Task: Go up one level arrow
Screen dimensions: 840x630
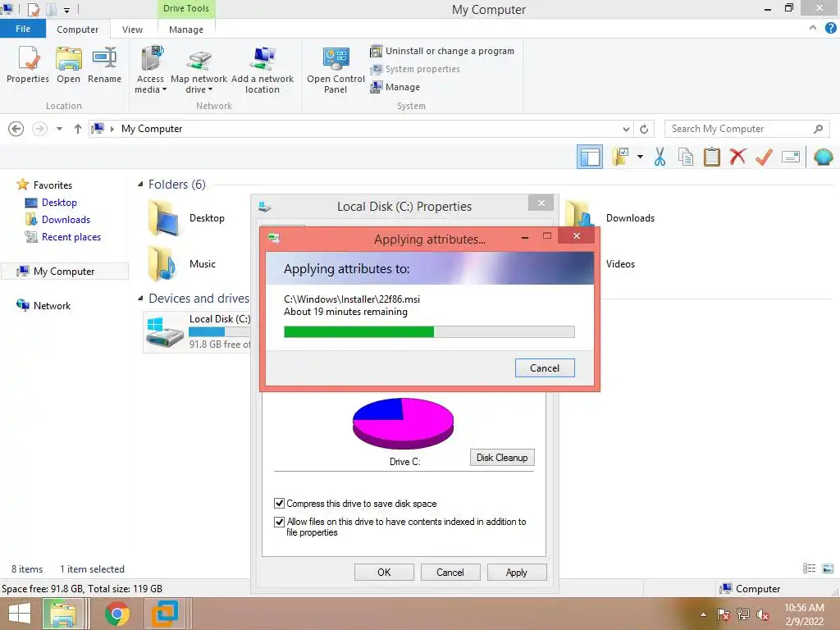Action: click(x=78, y=129)
